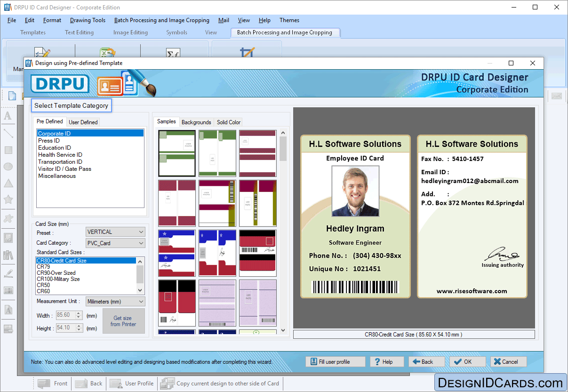Click the Width input field
This screenshot has height=392, width=568.
click(65, 315)
